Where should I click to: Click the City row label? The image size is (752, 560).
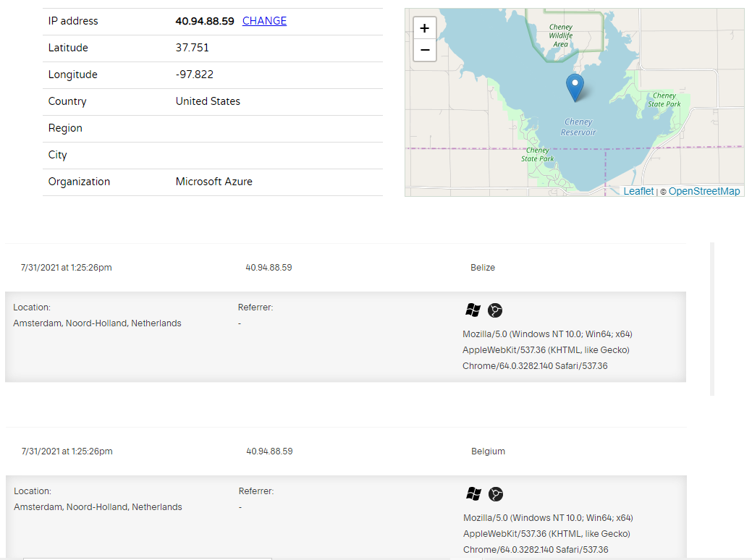pos(58,155)
